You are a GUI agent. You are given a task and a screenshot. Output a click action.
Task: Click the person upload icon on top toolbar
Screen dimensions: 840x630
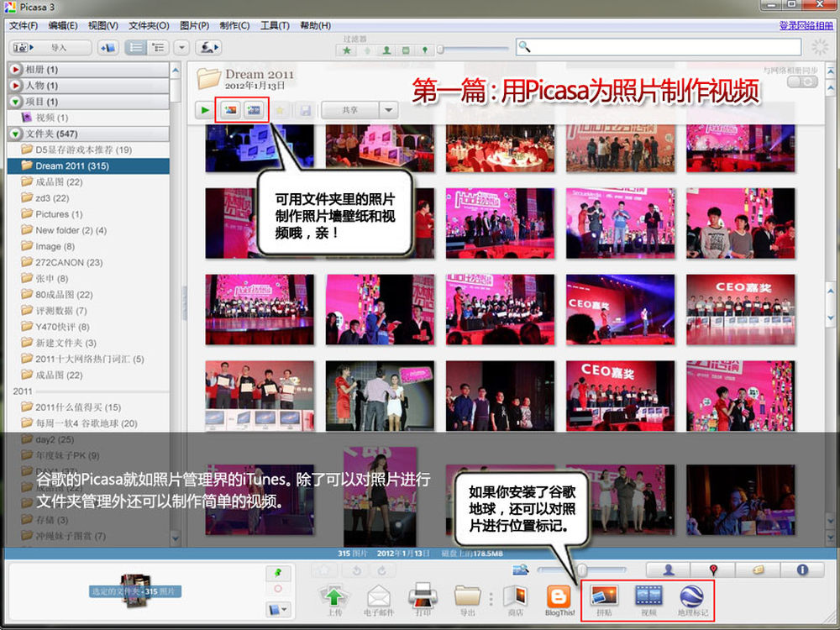[207, 48]
